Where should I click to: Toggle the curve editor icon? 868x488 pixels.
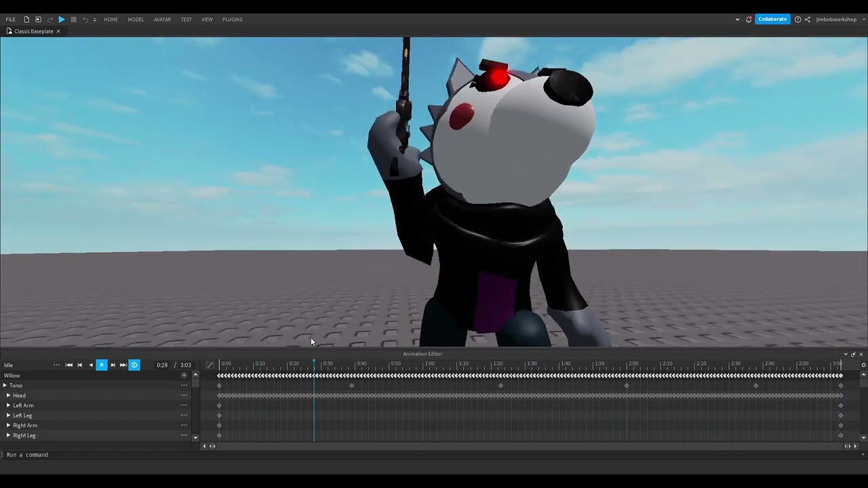click(210, 365)
